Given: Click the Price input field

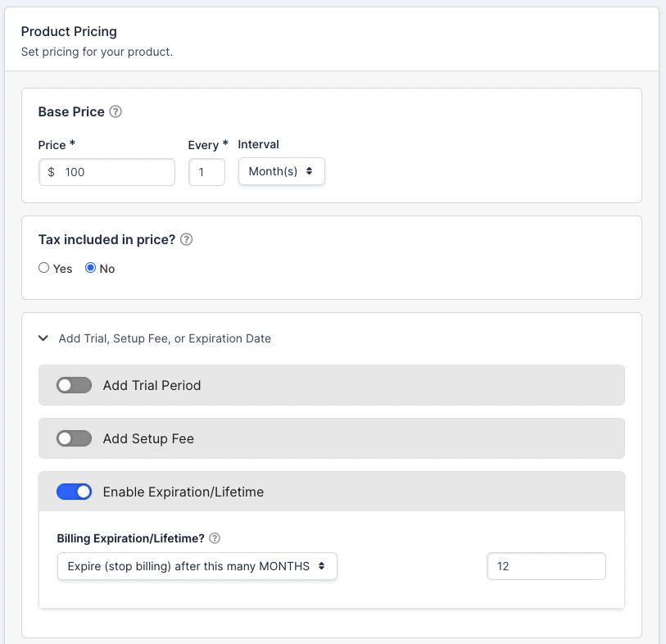Looking at the screenshot, I should pos(115,172).
